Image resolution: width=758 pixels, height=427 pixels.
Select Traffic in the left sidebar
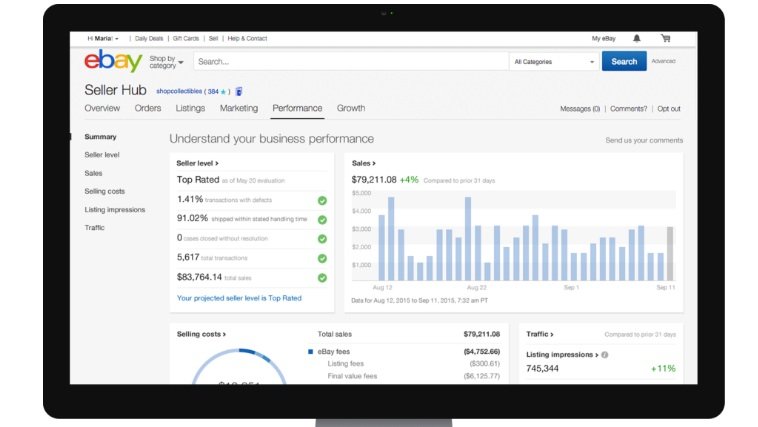[x=94, y=227]
